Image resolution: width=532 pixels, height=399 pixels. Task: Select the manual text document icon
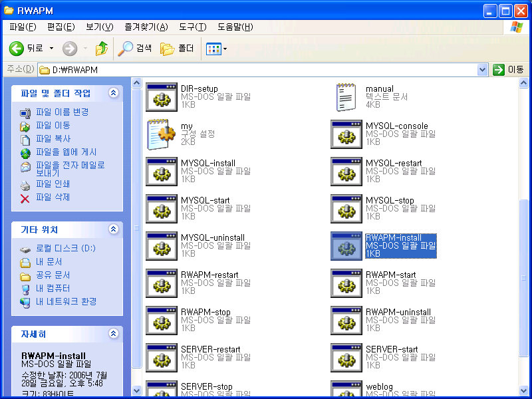[346, 97]
